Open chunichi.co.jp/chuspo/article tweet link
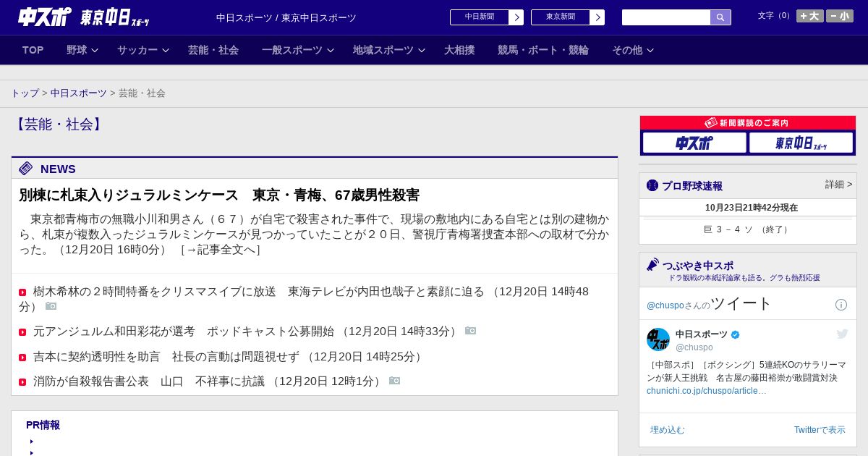Viewport: 868px width, 456px height. (706, 391)
